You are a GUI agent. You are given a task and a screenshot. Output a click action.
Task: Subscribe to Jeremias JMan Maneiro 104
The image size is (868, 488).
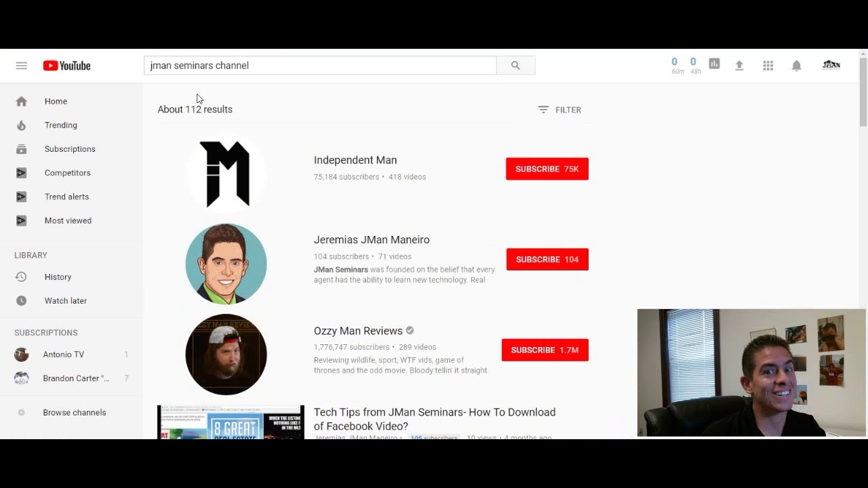click(x=547, y=260)
